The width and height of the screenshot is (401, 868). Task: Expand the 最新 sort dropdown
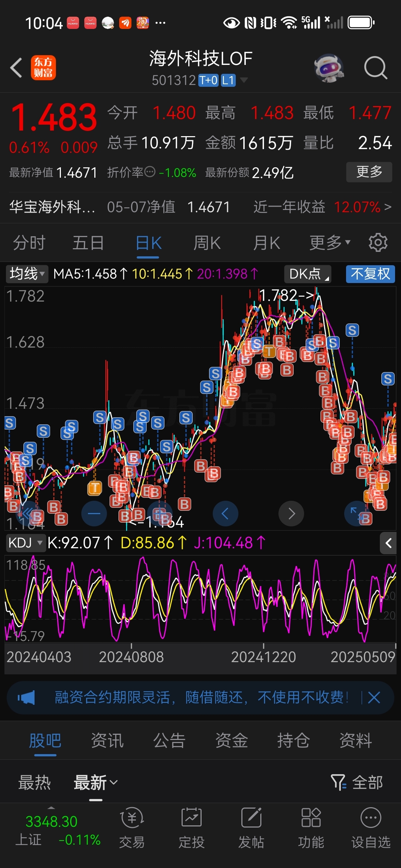pyautogui.click(x=96, y=782)
